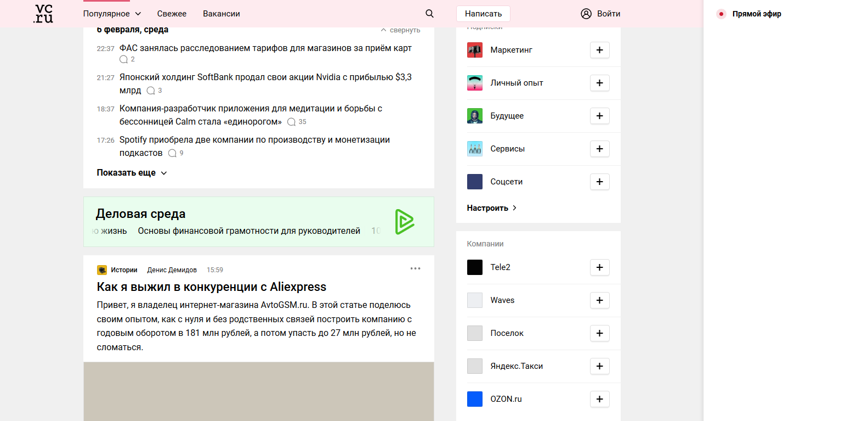Image resolution: width=868 pixels, height=421 pixels.
Task: Click the Яндекс.Такси grey logo placeholder
Action: click(x=475, y=366)
